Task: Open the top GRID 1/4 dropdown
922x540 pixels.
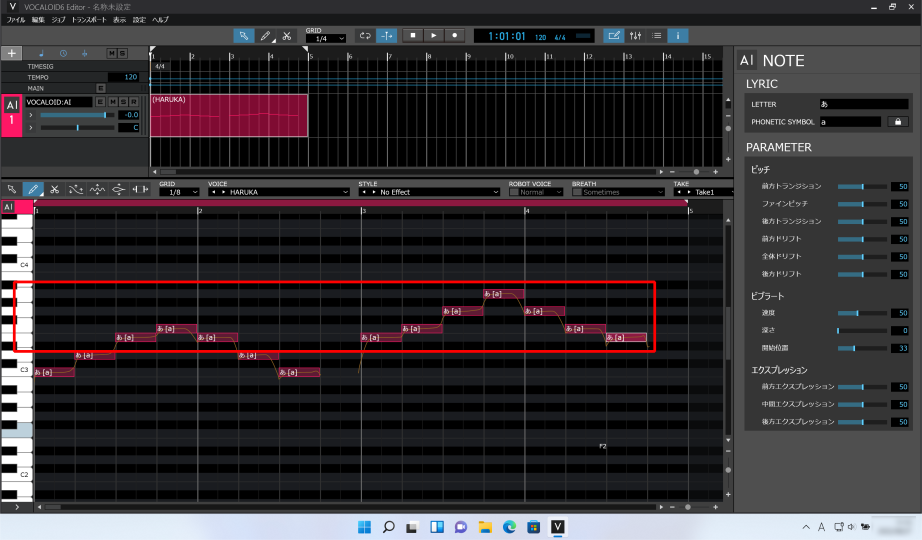Action: 325,39
